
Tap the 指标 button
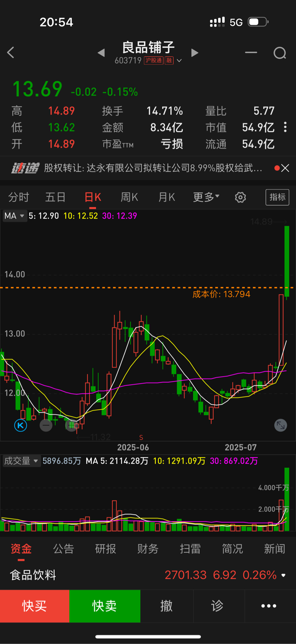277,197
